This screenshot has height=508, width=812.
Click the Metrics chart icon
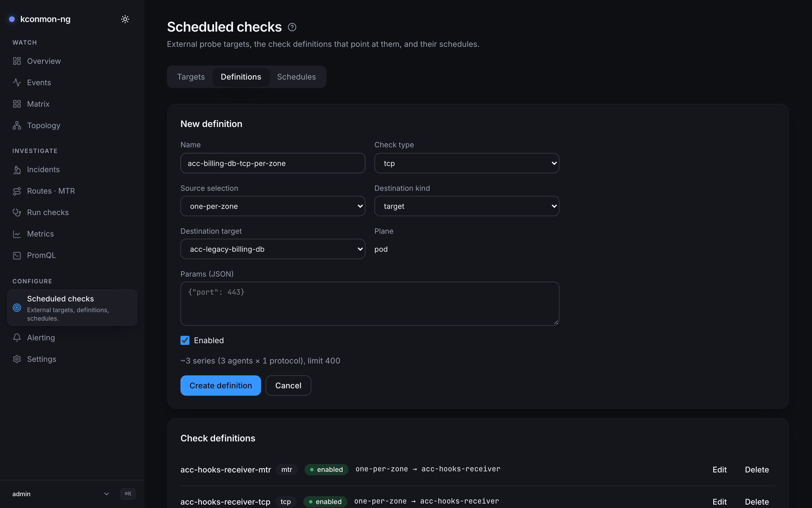coord(17,234)
